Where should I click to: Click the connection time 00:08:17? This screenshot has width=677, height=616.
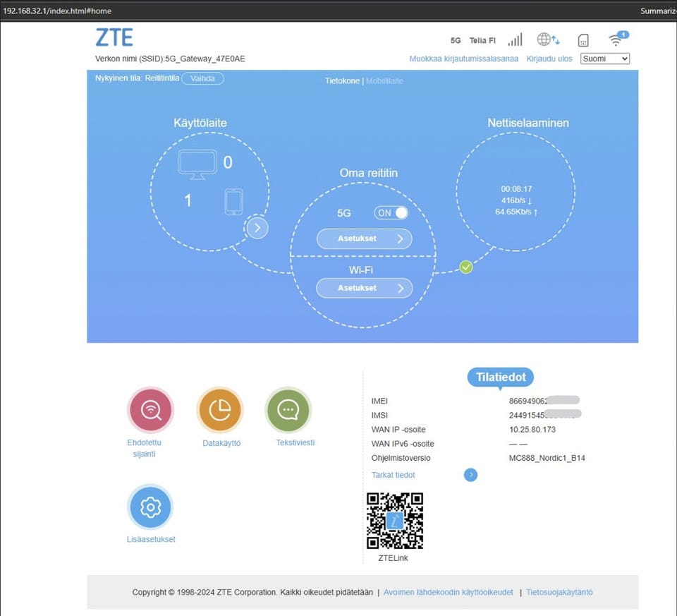tap(516, 189)
